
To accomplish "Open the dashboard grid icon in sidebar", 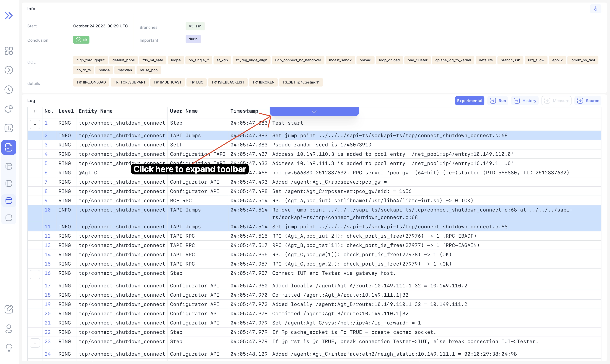I will point(9,51).
